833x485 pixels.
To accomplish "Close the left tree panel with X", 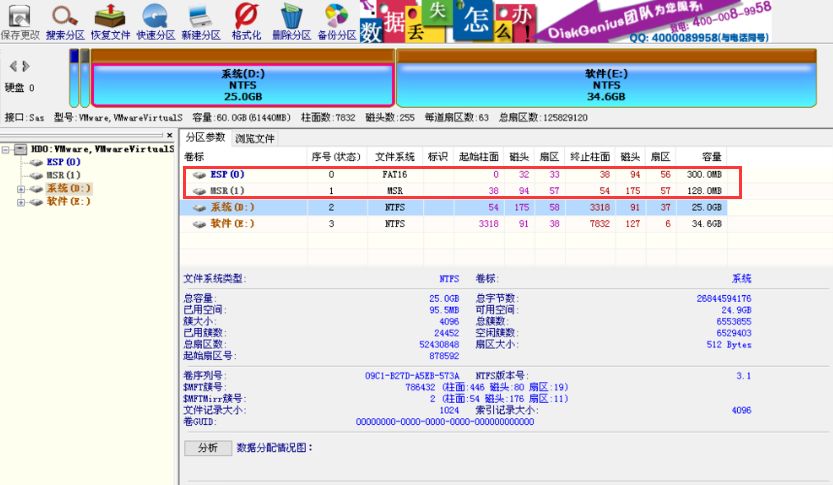I will pos(169,135).
